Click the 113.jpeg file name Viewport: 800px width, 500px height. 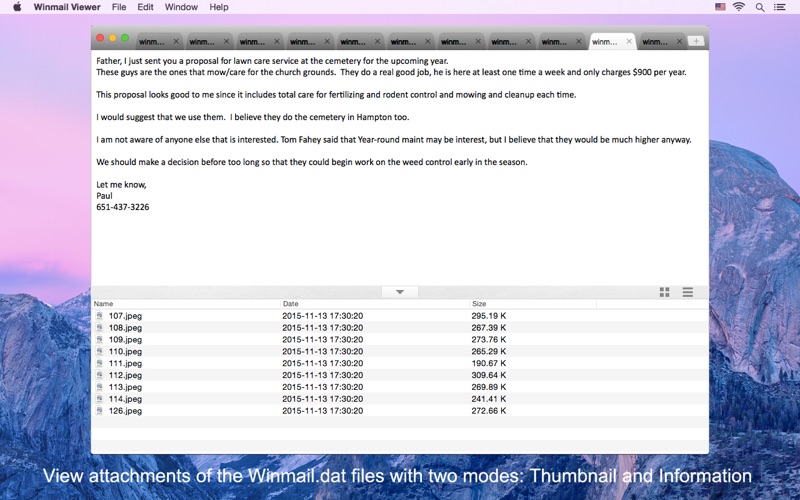[125, 387]
